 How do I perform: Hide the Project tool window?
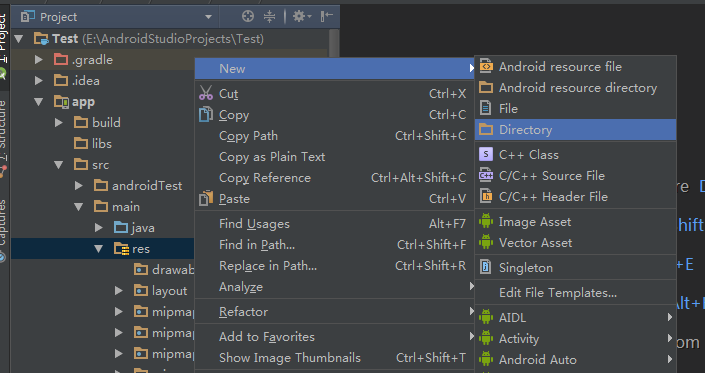tap(326, 17)
